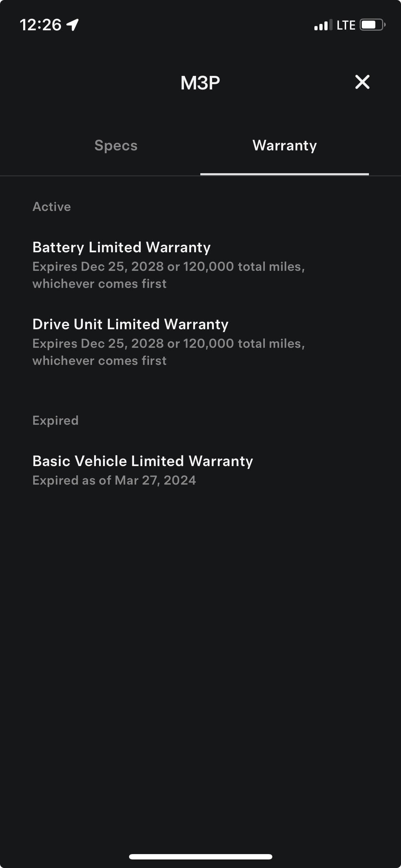Tap the location arrow status icon
Viewport: 401px width, 868px height.
click(x=73, y=25)
